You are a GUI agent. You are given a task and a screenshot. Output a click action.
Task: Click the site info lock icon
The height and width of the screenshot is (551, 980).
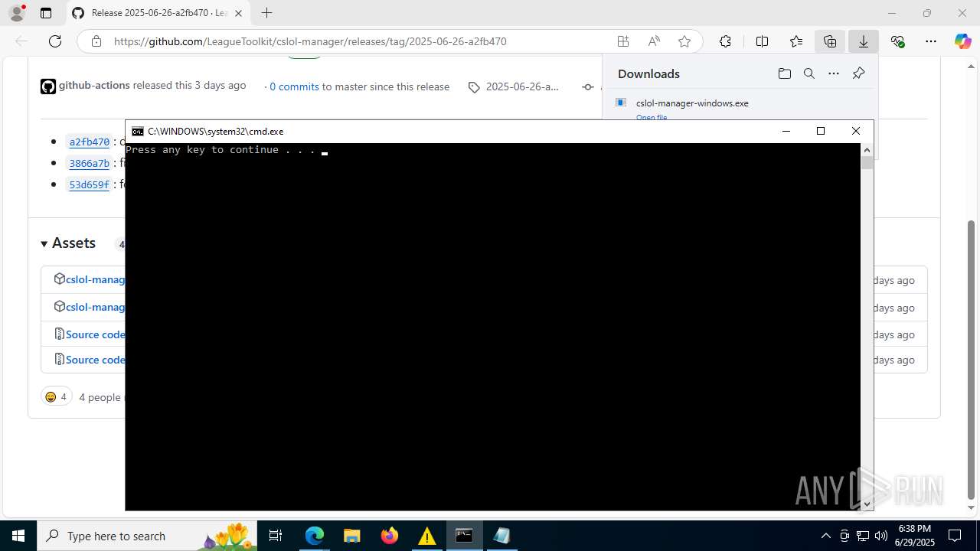click(96, 41)
